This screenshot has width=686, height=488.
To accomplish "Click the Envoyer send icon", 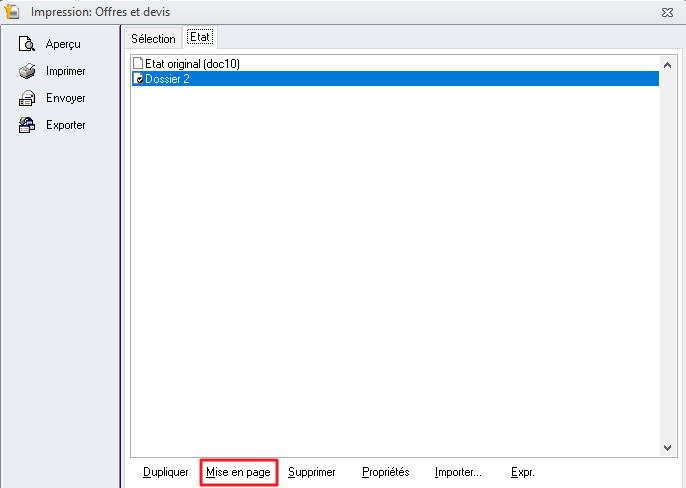I will pyautogui.click(x=27, y=98).
